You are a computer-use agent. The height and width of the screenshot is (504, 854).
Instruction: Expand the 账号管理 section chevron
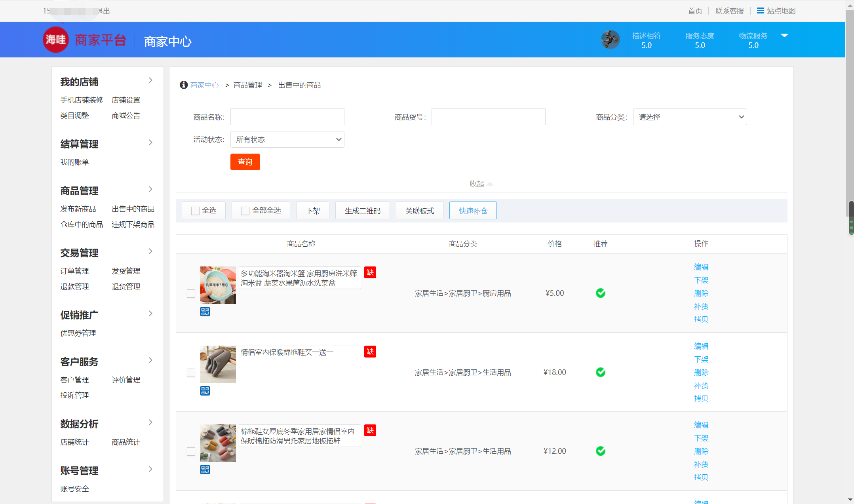[x=150, y=469]
